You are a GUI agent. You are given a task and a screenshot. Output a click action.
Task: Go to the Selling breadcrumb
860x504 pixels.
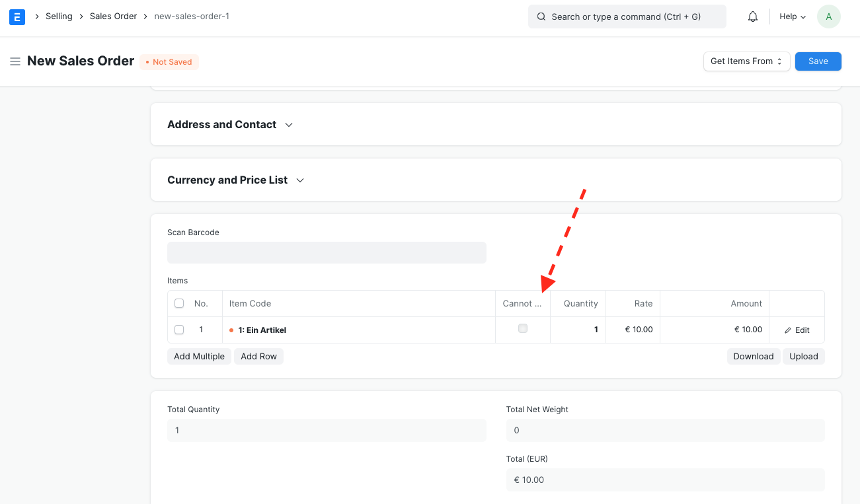click(59, 17)
